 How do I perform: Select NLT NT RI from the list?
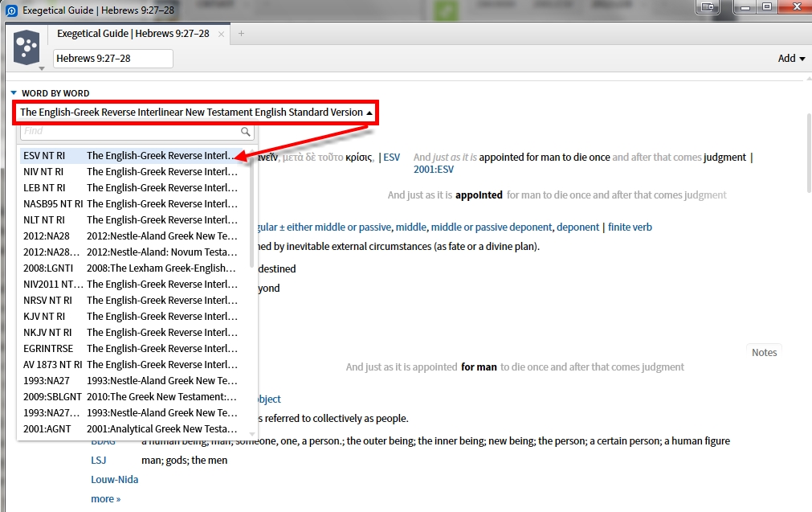point(130,219)
